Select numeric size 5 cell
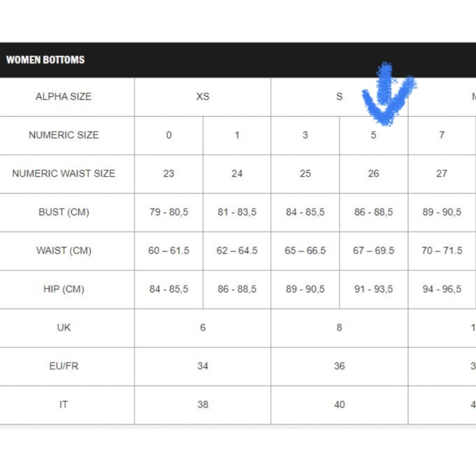 click(x=374, y=135)
